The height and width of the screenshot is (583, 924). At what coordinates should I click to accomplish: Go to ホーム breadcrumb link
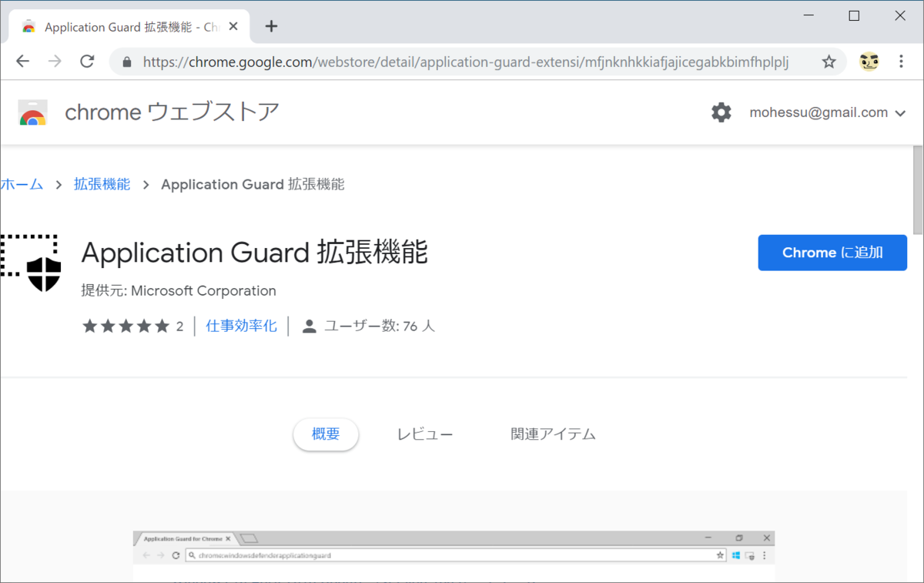(22, 184)
